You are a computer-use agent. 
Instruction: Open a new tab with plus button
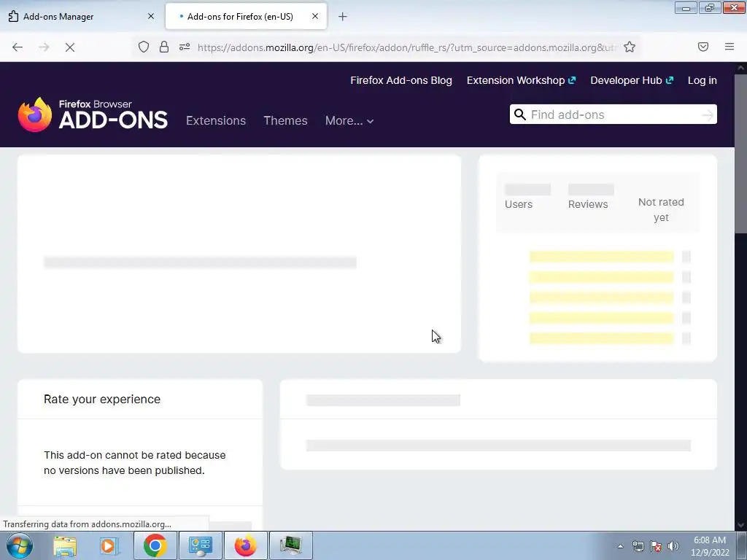point(343,17)
